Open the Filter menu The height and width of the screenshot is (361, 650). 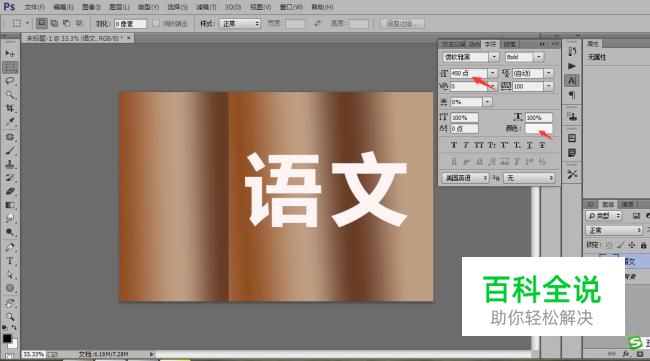click(206, 7)
